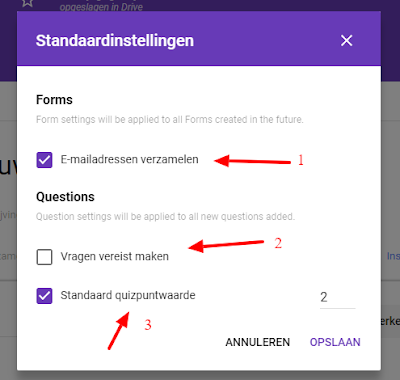
Task: Click the red arrow pointing at Standaard quizpuntwaarde
Action: (x=119, y=330)
